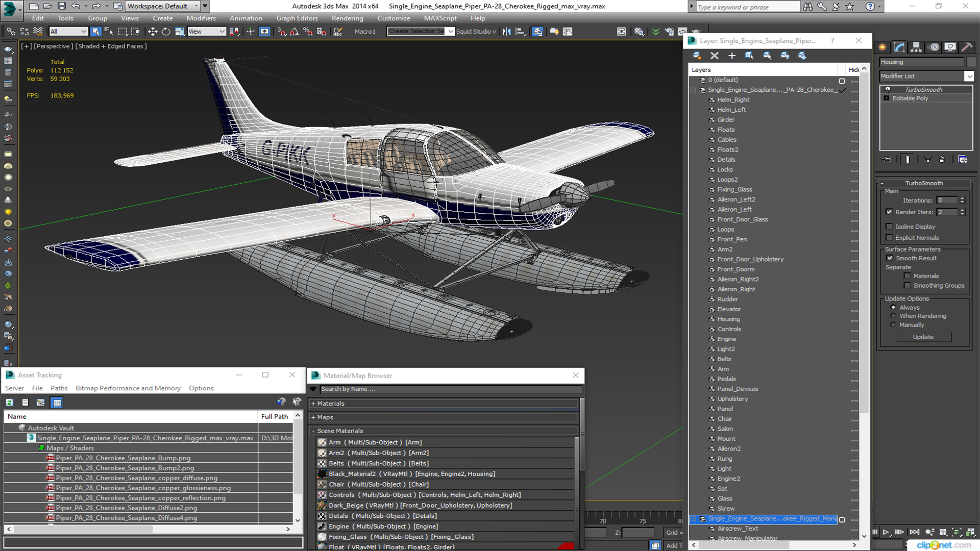Enable Separate by Materials checkbox
The height and width of the screenshot is (551, 980).
pos(907,276)
